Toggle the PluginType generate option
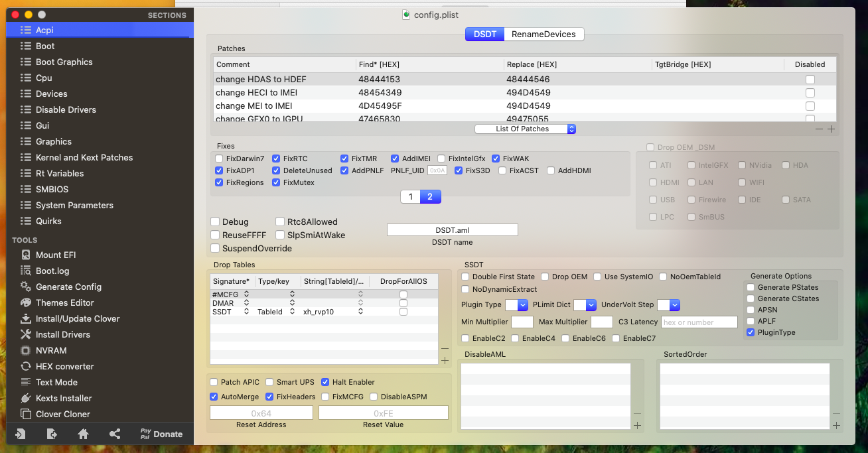 coord(751,332)
